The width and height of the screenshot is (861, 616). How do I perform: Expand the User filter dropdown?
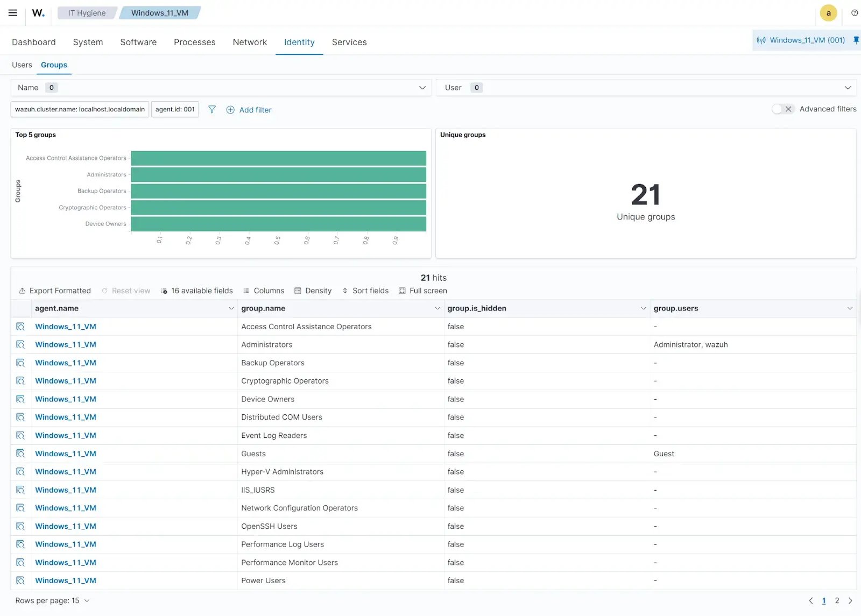(848, 88)
